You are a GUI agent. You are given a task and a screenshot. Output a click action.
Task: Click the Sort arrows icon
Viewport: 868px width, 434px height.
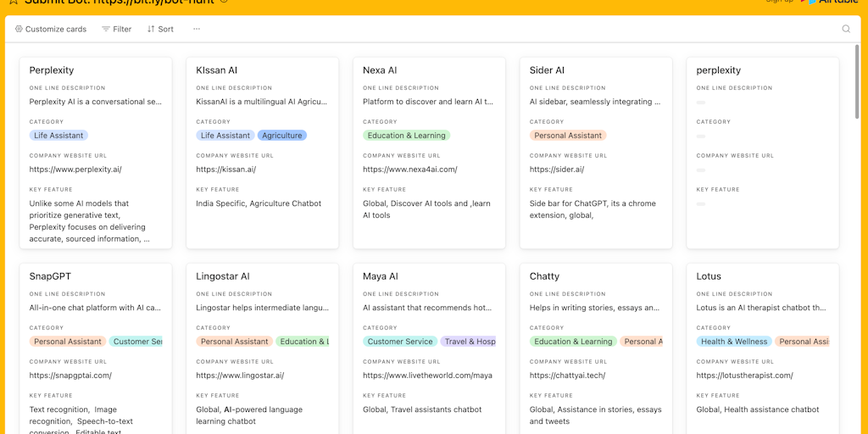[151, 29]
